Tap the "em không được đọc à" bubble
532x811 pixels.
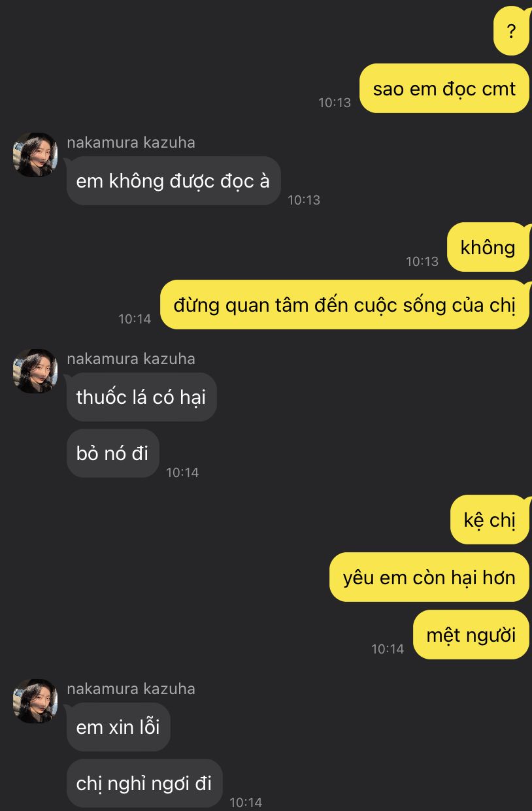(x=173, y=180)
